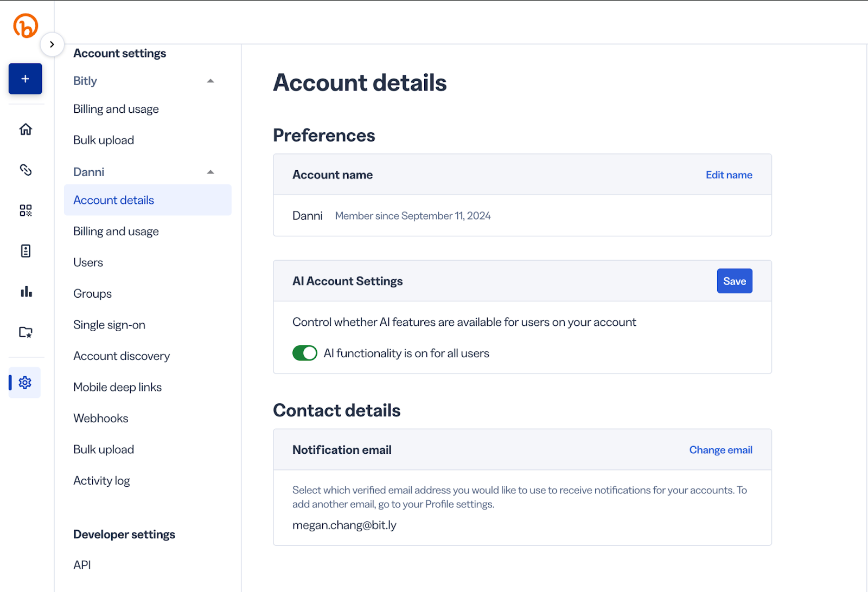The height and width of the screenshot is (592, 868).
Task: Click the Notification email card title
Action: click(x=342, y=450)
